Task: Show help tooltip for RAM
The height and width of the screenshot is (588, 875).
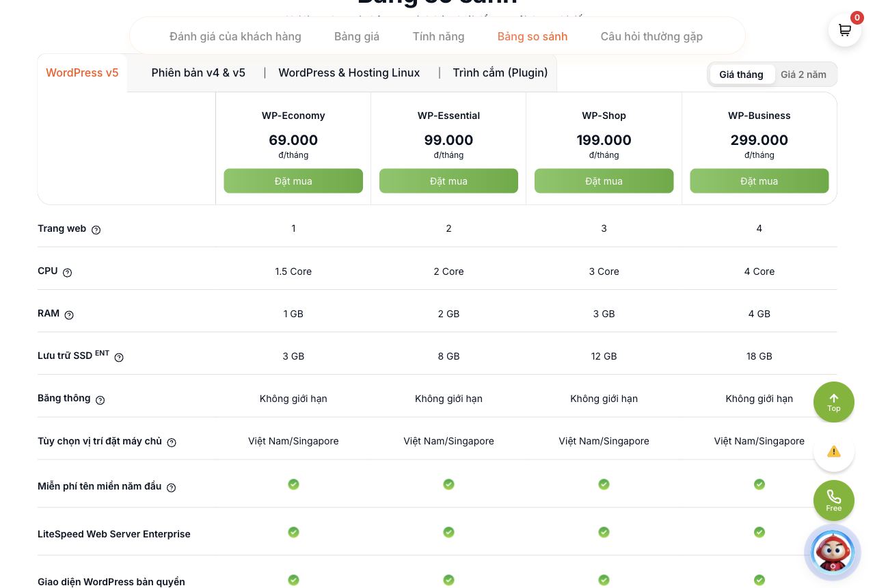Action: [69, 315]
